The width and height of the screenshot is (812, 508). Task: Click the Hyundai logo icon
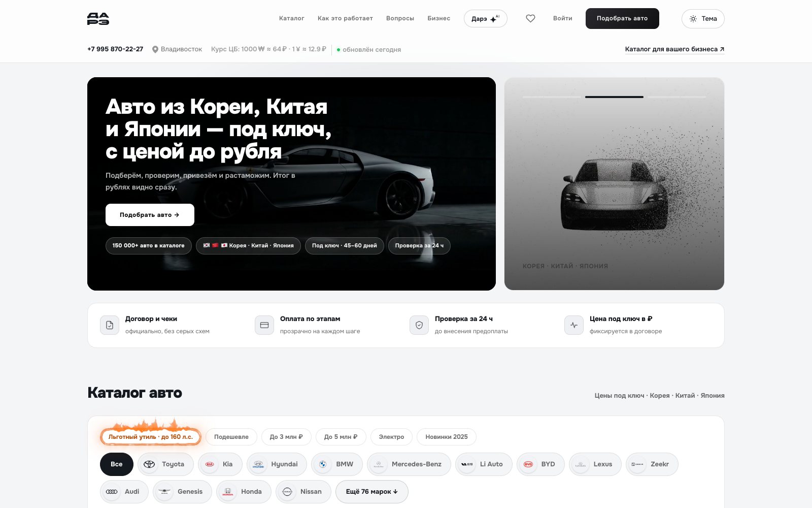[x=258, y=464]
